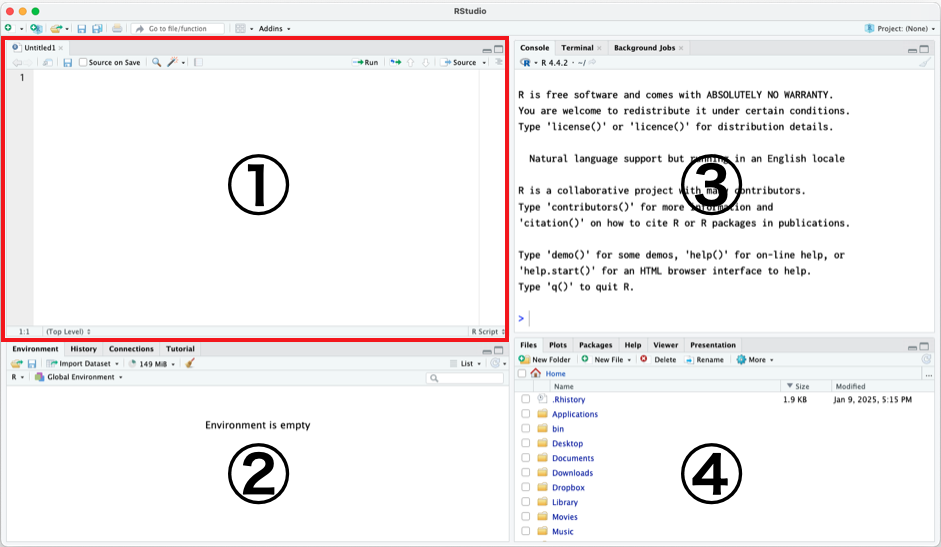Click the show document outline icon in editor

click(499, 62)
